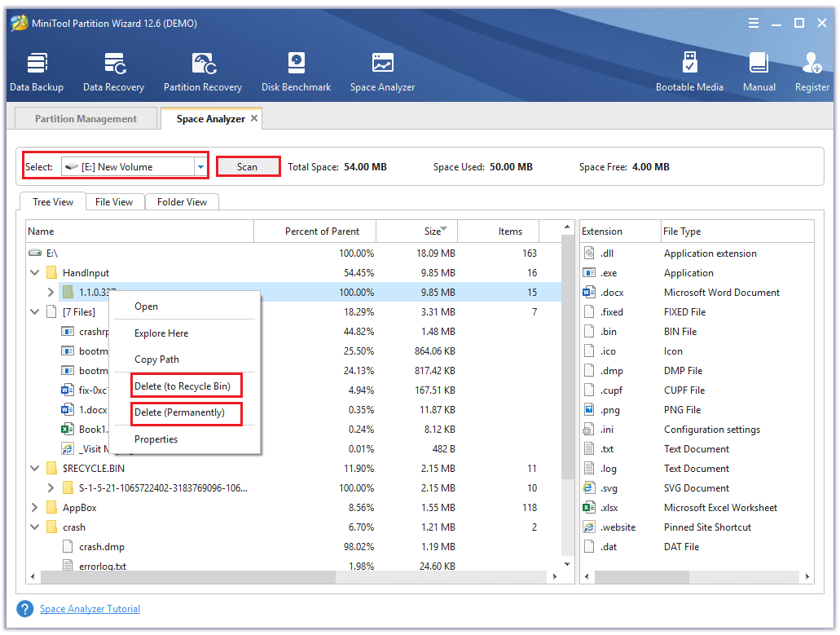Click the green 1.1.0.337 folder icon
This screenshot has width=840, height=635.
pos(68,292)
